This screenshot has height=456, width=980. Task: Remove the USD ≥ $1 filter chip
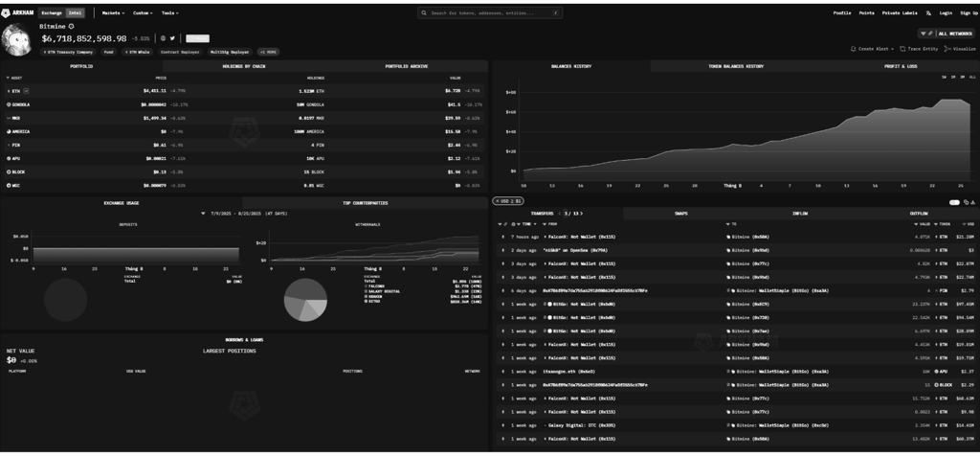[498, 201]
